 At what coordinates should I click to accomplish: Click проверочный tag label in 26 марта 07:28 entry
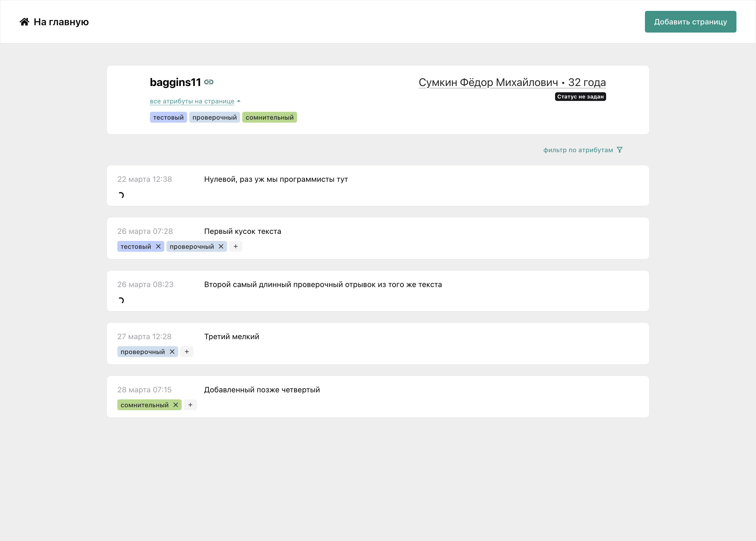(x=192, y=247)
